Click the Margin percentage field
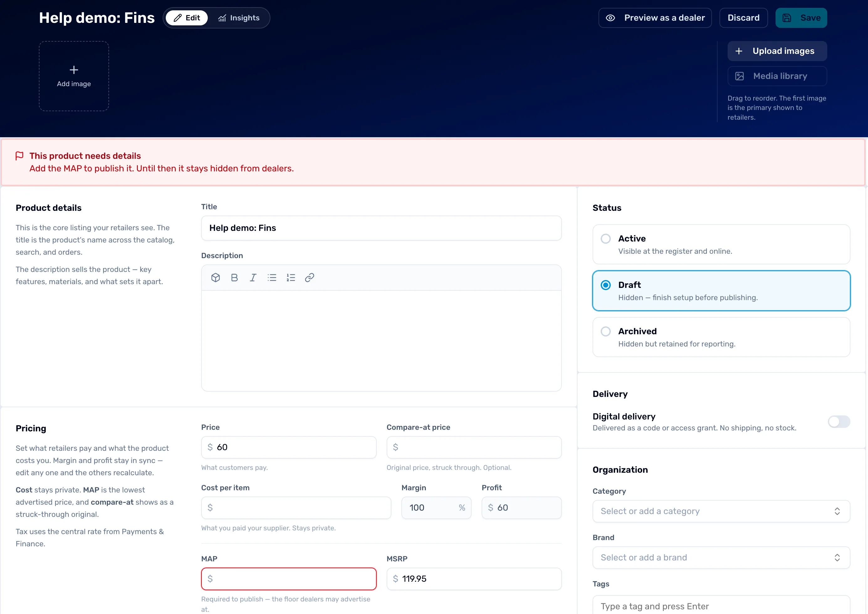Image resolution: width=868 pixels, height=614 pixels. point(436,508)
